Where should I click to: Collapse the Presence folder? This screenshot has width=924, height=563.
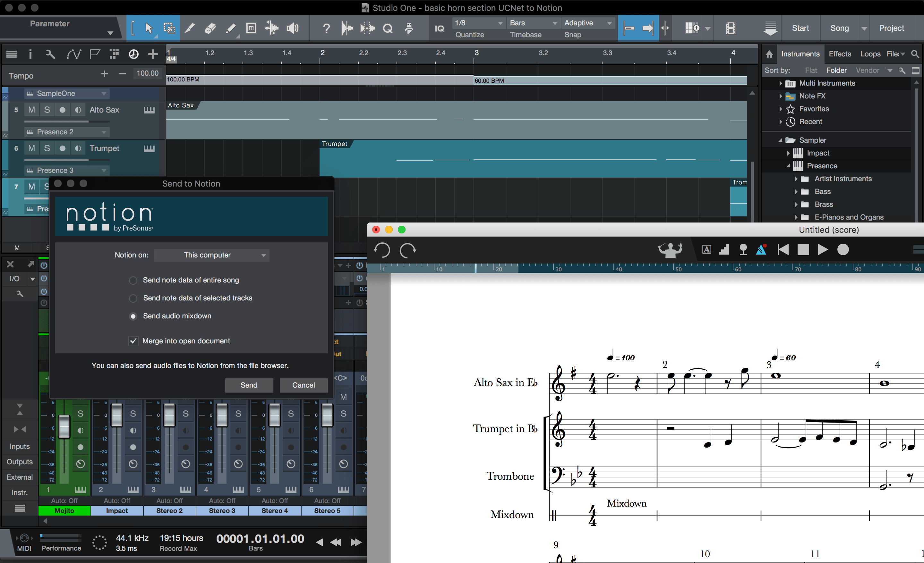(788, 166)
